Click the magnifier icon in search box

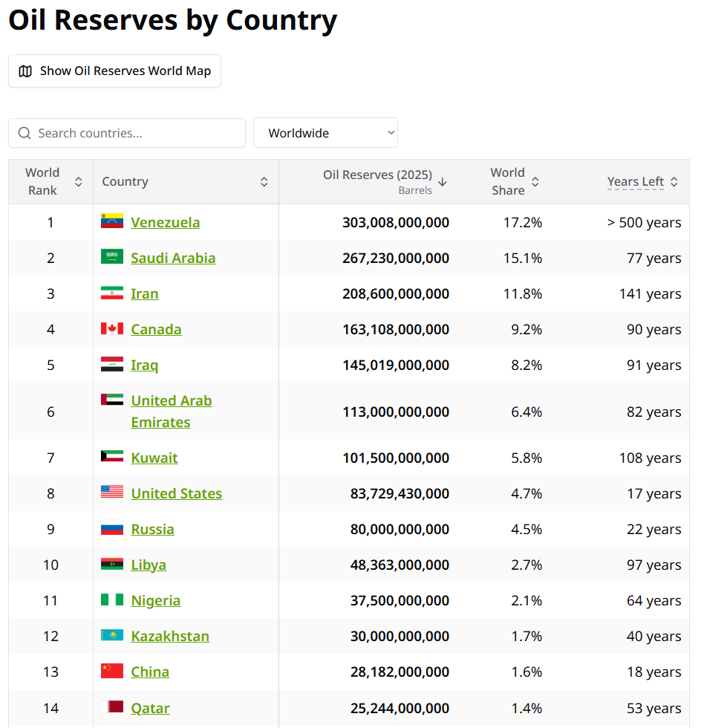tap(25, 133)
